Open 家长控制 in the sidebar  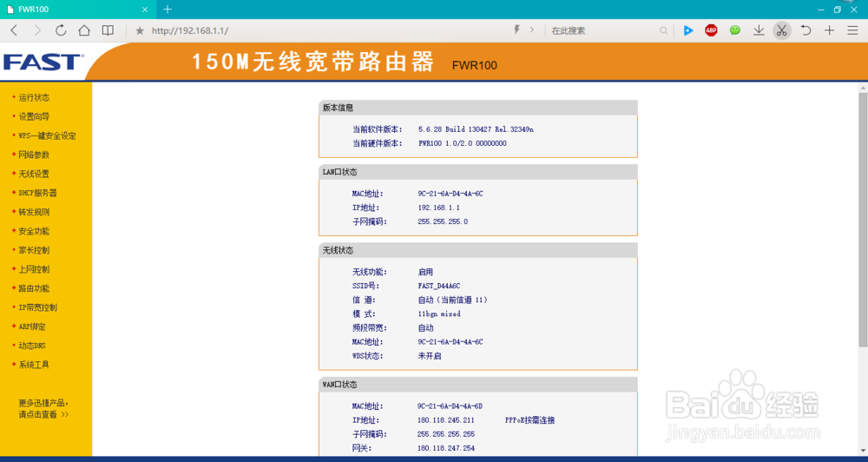34,250
